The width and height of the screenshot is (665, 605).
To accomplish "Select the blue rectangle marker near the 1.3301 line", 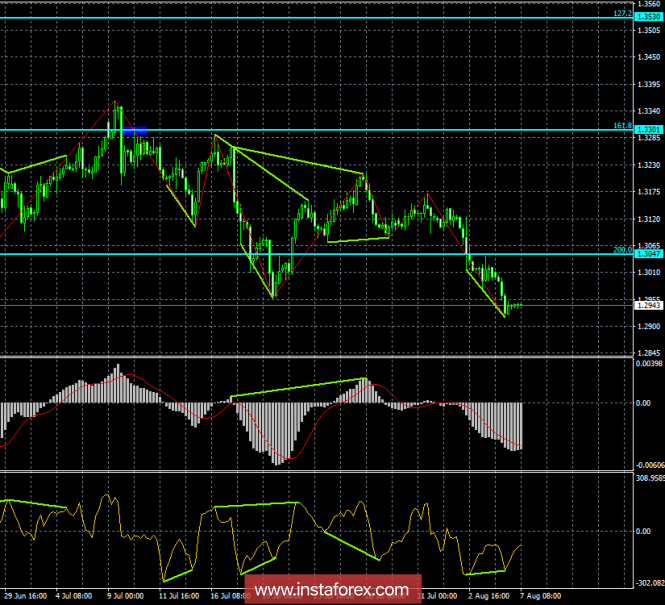I will click(135, 130).
